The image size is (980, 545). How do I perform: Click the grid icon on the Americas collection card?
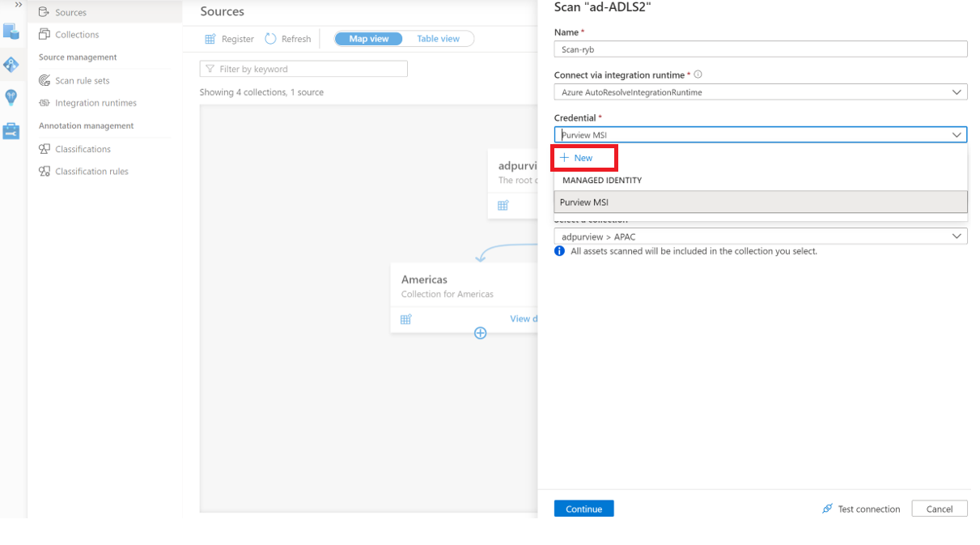[x=405, y=319]
